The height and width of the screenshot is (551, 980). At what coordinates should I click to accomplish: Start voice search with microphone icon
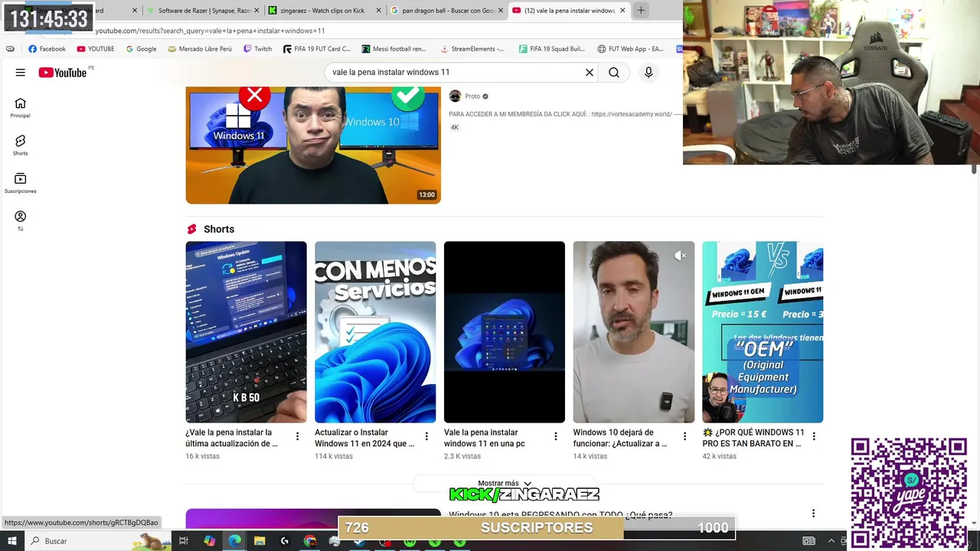(x=648, y=72)
